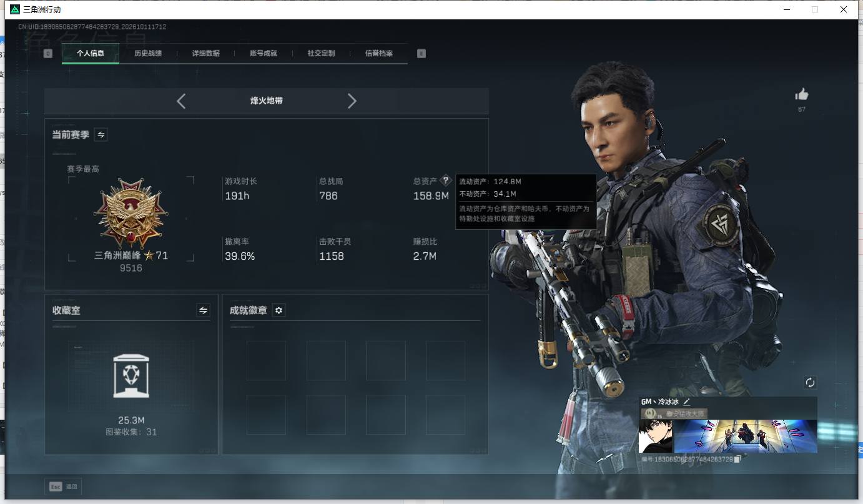Click the 9516 rank score
Image resolution: width=863 pixels, height=504 pixels.
coord(131,268)
